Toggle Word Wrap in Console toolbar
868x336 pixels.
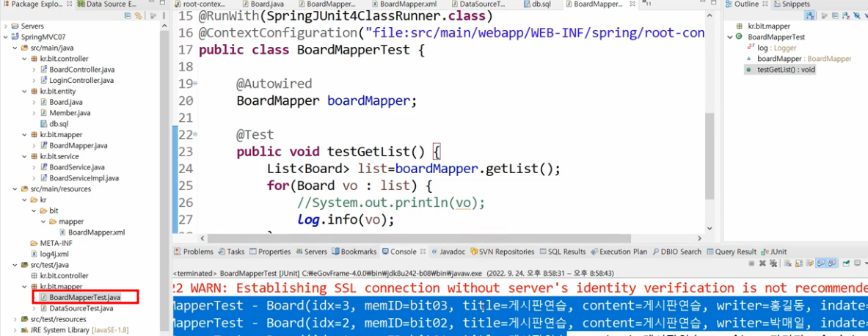point(809,263)
